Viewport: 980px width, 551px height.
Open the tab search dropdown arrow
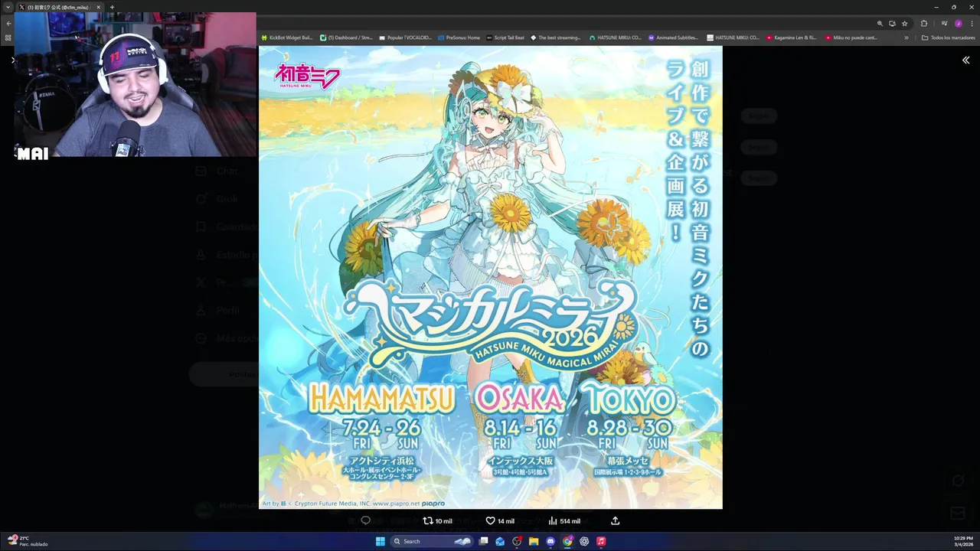coord(8,7)
